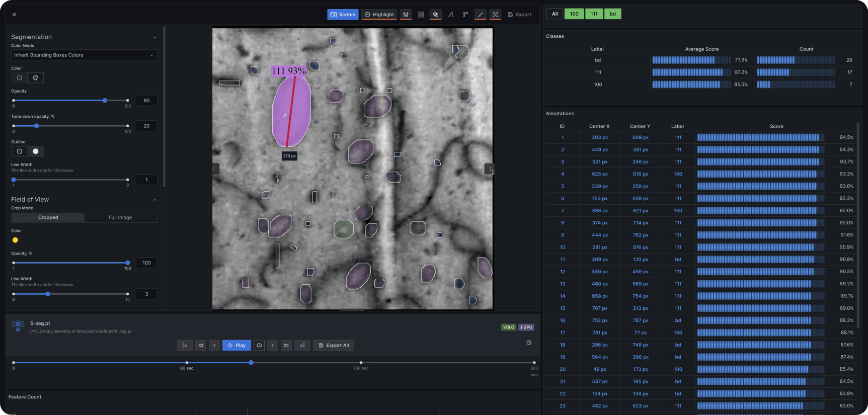This screenshot has height=415, width=868.
Task: Click the italic A labels icon
Action: (x=451, y=15)
